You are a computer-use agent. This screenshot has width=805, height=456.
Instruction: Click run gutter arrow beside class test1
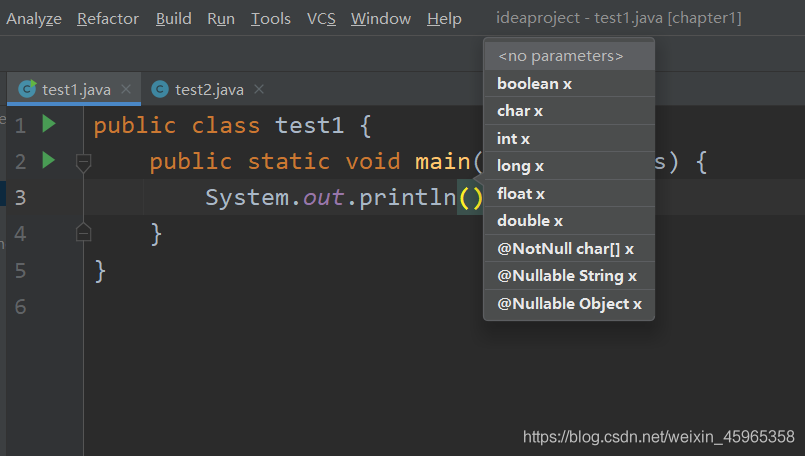tap(48, 125)
